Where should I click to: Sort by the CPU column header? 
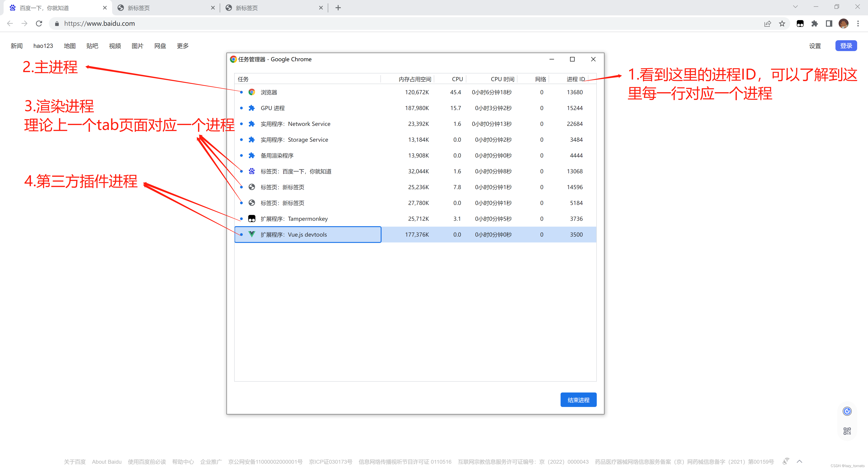(x=450, y=79)
